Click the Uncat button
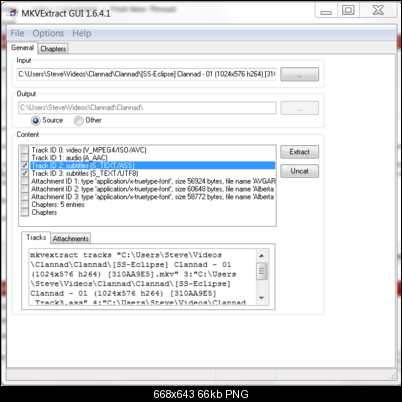 click(299, 171)
